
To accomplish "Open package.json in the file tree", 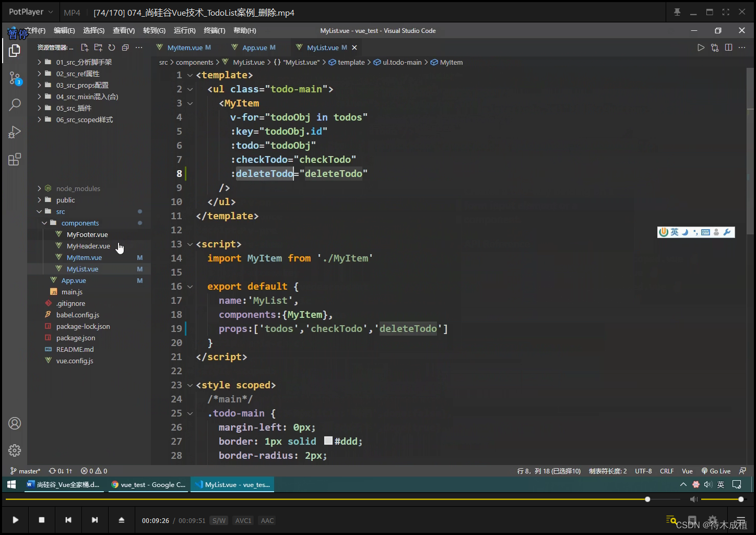I will [x=76, y=338].
